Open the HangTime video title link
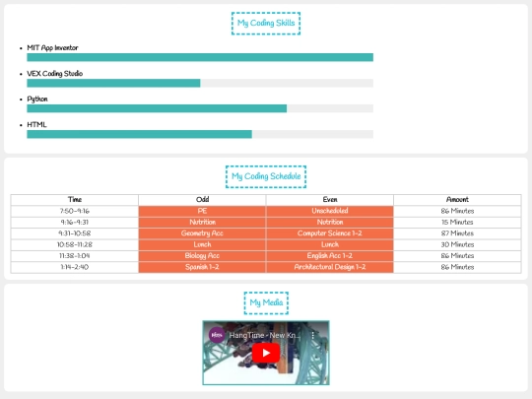 (265, 335)
